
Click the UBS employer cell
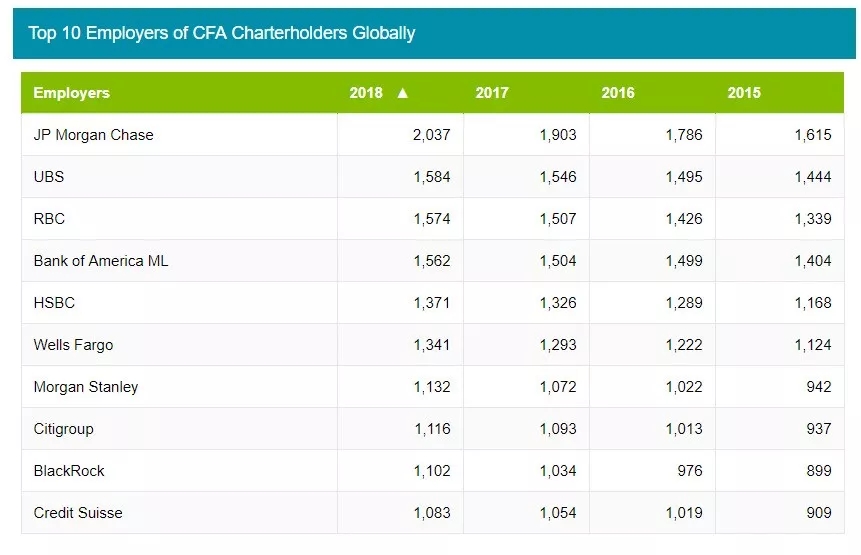tap(49, 177)
